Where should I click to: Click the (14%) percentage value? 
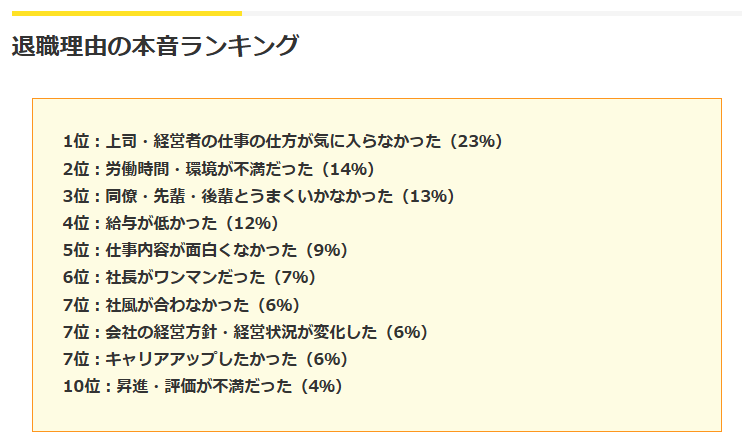tap(347, 169)
